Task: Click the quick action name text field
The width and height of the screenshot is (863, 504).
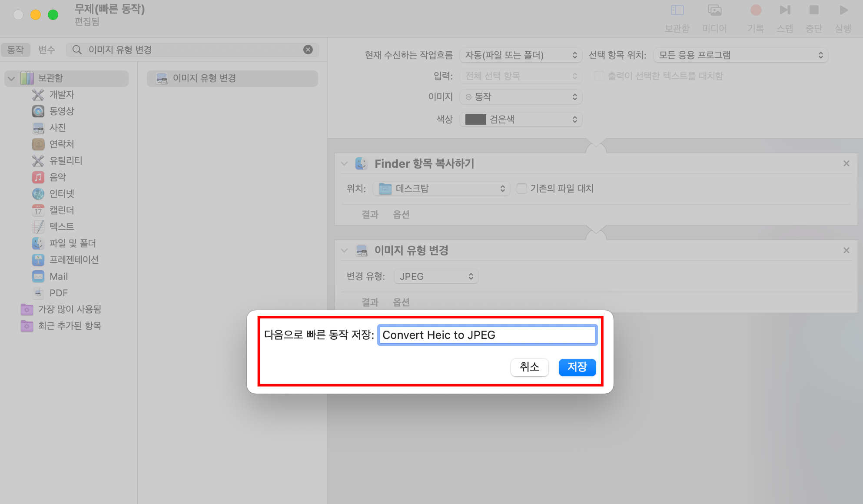Action: coord(487,335)
